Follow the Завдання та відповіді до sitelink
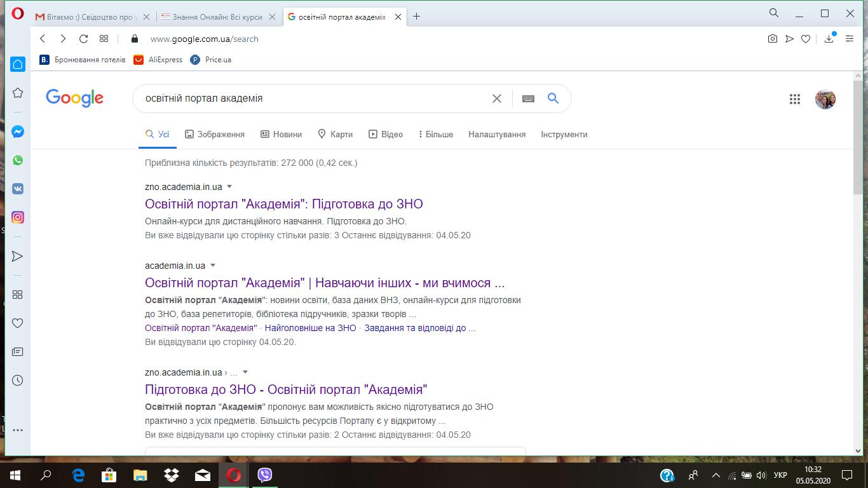 coord(420,329)
